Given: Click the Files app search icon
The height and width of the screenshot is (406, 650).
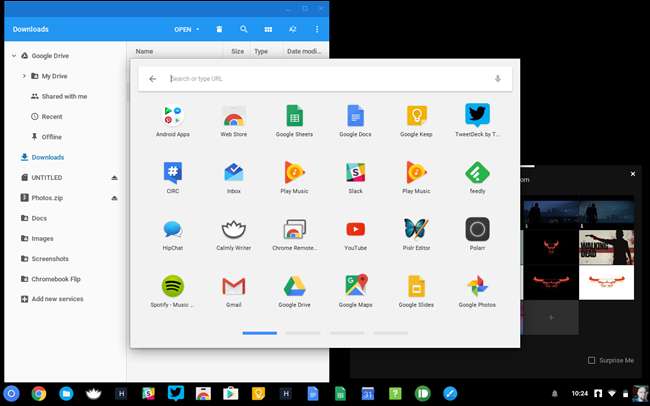Looking at the screenshot, I should [x=244, y=29].
